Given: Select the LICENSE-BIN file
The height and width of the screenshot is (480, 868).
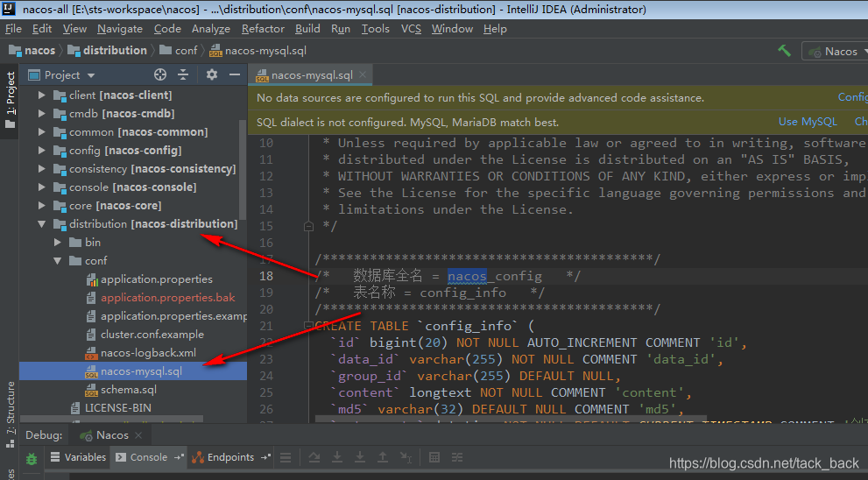Looking at the screenshot, I should [111, 408].
